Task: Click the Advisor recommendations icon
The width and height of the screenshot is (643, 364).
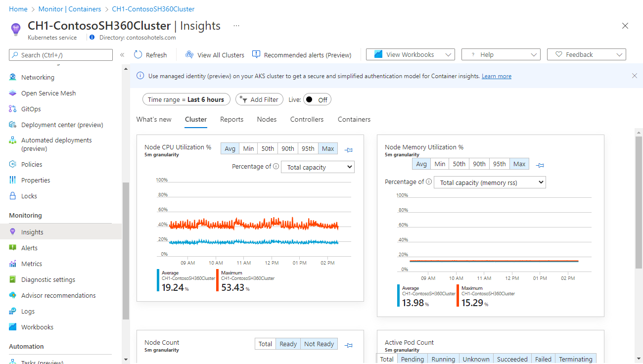Action: tap(13, 295)
